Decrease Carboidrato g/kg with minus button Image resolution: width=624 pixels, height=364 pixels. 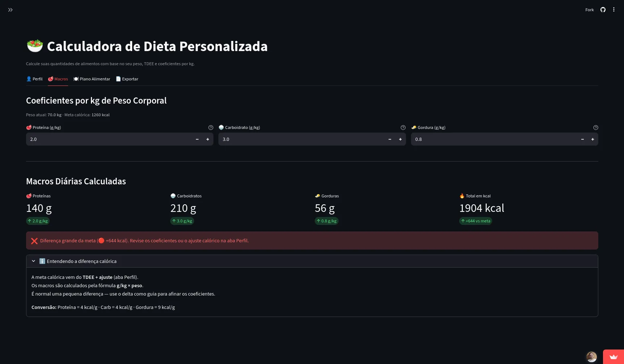[x=390, y=139]
